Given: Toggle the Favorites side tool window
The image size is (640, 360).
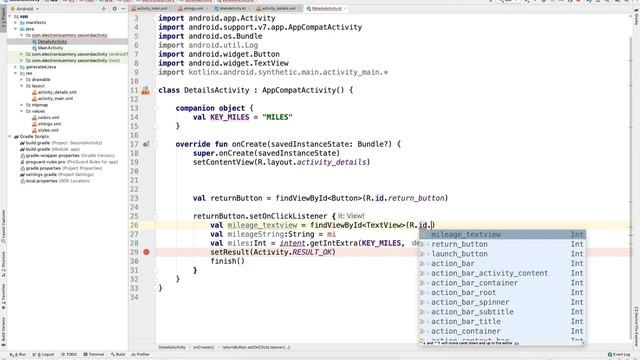Looking at the screenshot, I should 3,297.
